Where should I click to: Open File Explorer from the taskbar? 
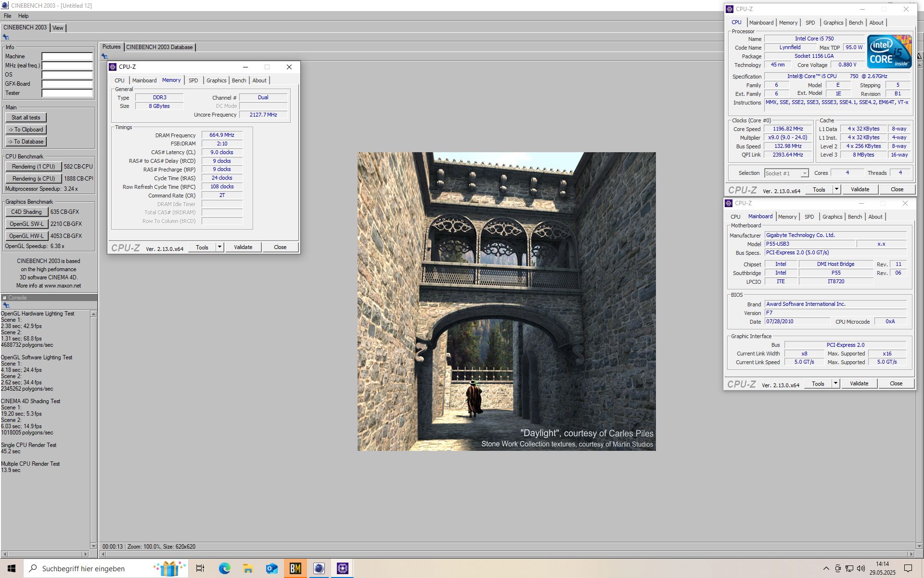pyautogui.click(x=248, y=568)
